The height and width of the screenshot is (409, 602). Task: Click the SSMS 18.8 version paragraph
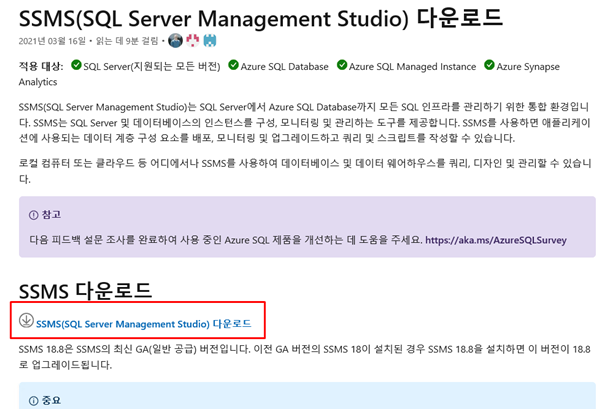[x=304, y=357]
